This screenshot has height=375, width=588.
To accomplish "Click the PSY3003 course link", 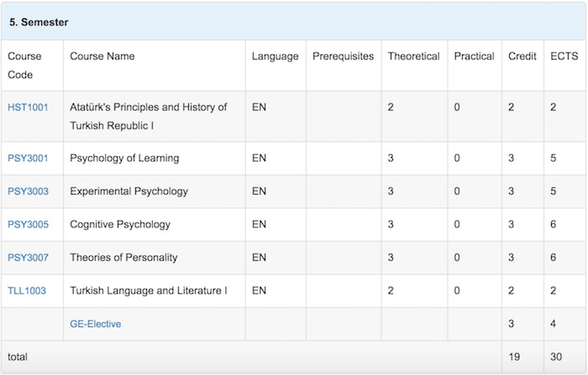I will coord(28,191).
